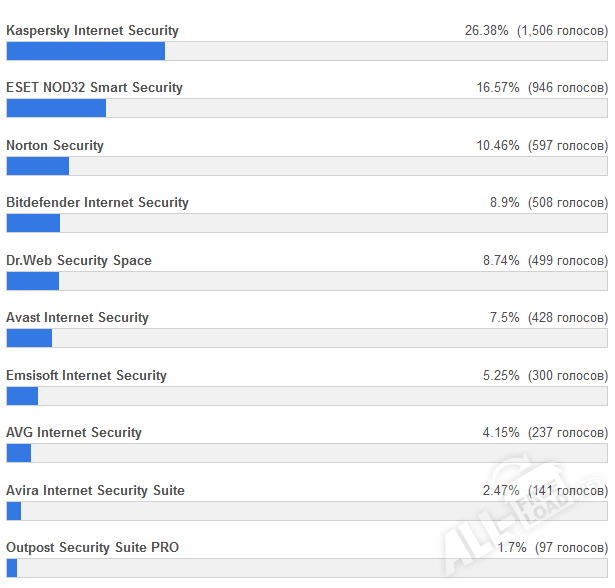This screenshot has height=588, width=615.
Task: Click the Dr.Web blue progress bar
Action: tap(33, 281)
